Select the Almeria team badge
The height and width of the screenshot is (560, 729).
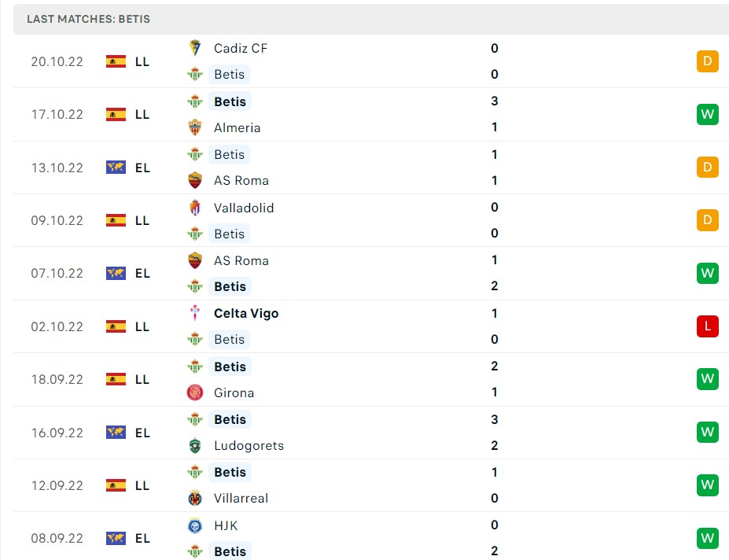tap(195, 127)
